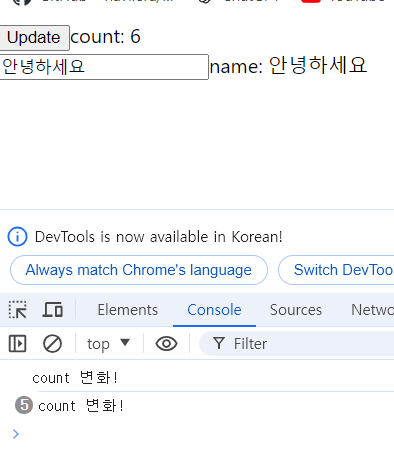Click the Update button
394x460 pixels.
tap(34, 37)
